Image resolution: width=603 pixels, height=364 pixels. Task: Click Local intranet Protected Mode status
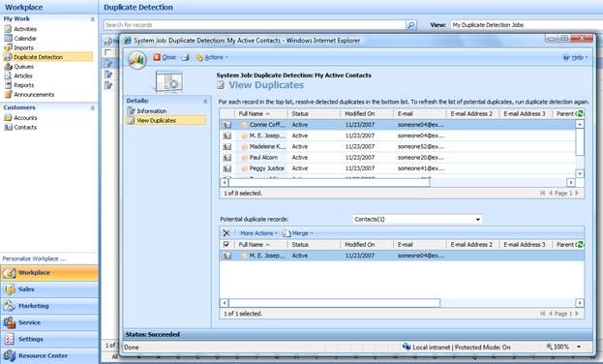[457, 348]
